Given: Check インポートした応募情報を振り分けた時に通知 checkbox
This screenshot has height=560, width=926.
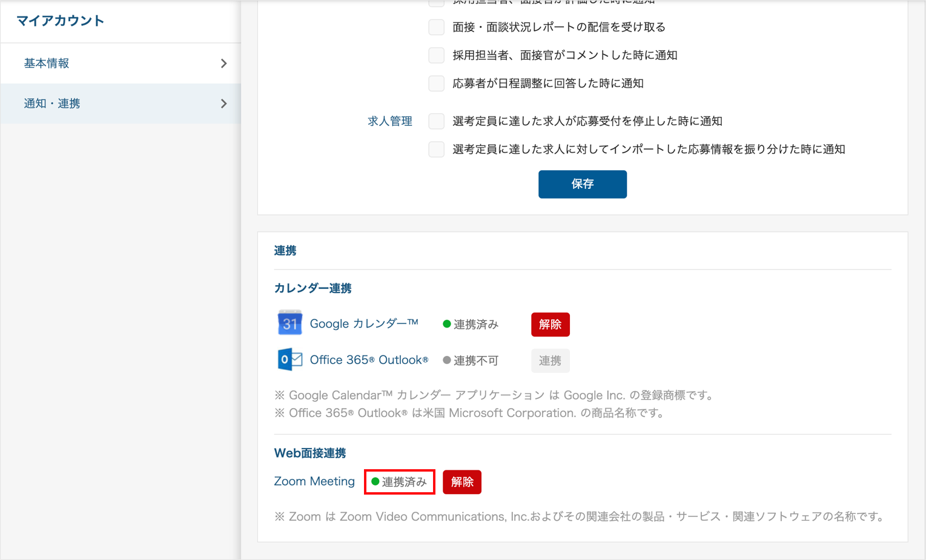Looking at the screenshot, I should tap(437, 149).
